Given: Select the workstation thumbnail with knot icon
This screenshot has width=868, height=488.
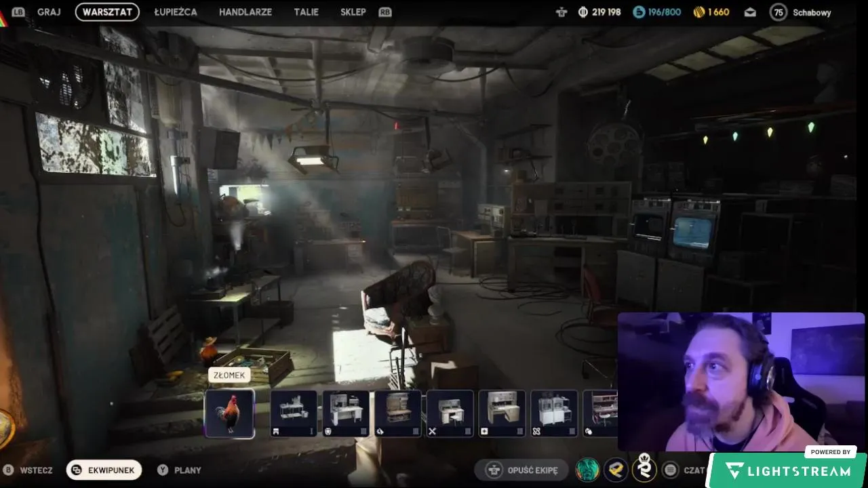Looking at the screenshot, I should [x=555, y=413].
